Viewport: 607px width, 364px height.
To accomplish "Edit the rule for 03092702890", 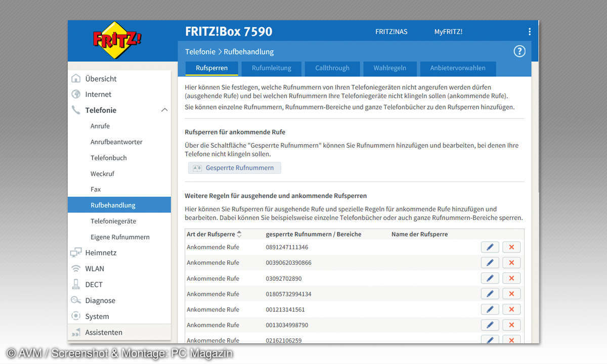I will pyautogui.click(x=490, y=278).
